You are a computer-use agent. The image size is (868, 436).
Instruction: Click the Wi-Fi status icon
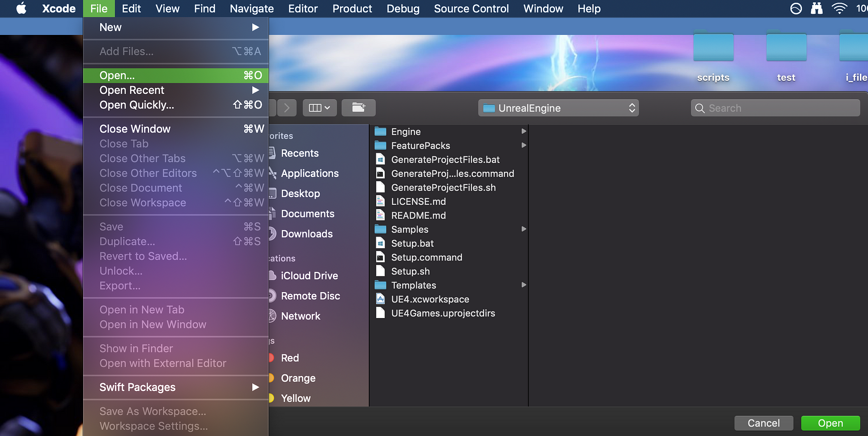[839, 8]
